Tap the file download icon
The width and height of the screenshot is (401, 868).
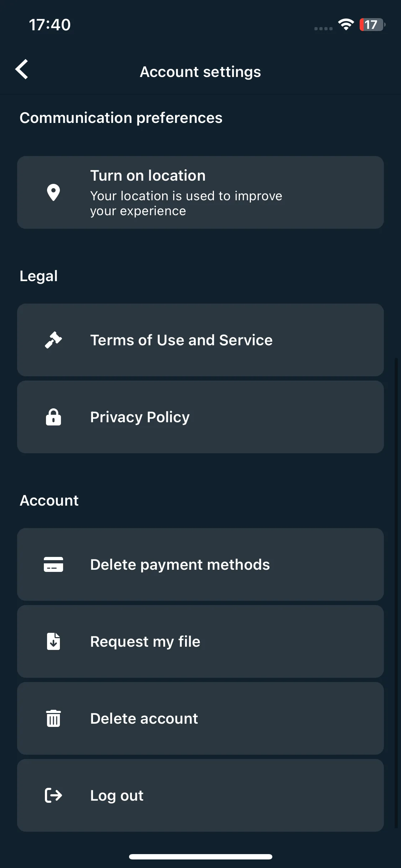tap(53, 641)
